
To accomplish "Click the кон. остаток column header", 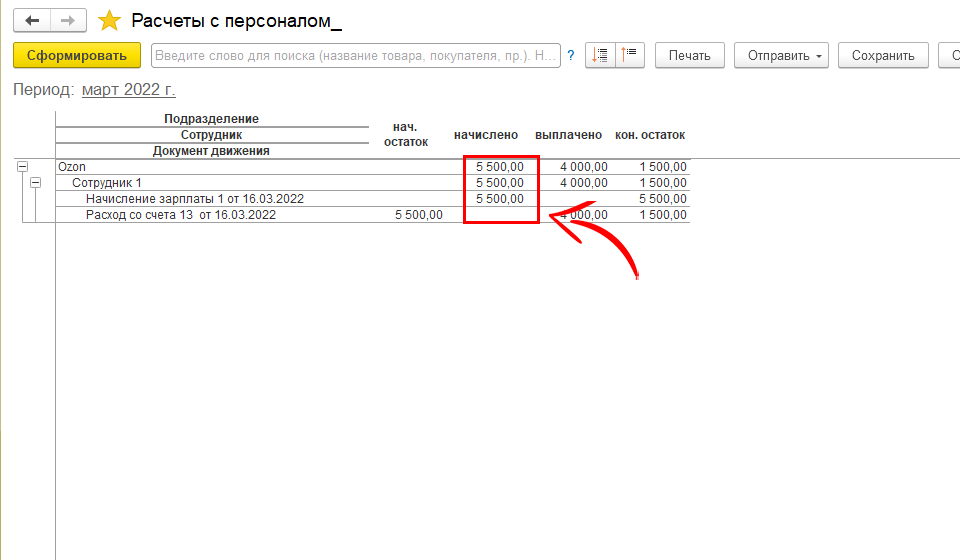I will pyautogui.click(x=649, y=135).
